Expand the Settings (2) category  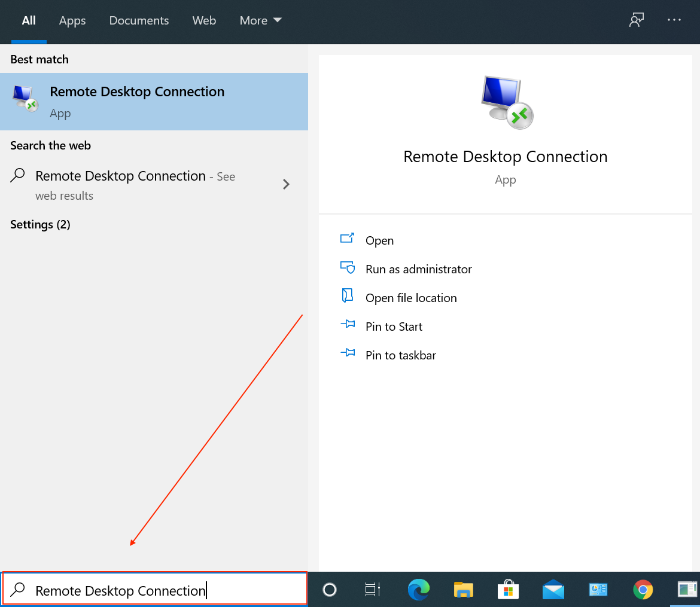pyautogui.click(x=40, y=224)
